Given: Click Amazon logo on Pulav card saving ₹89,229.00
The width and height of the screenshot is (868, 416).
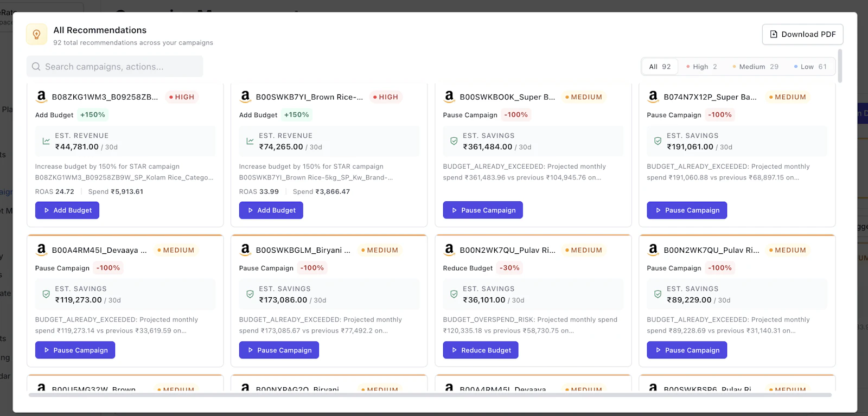Looking at the screenshot, I should [x=653, y=249].
